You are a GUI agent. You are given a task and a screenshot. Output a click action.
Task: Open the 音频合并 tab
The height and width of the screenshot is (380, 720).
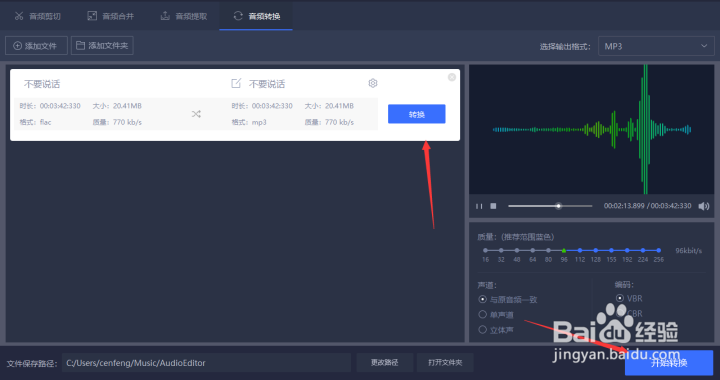(x=111, y=17)
